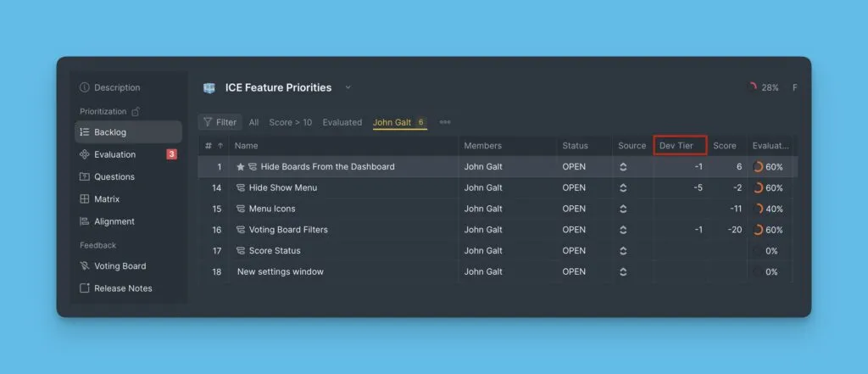Open the Voting Board page
The height and width of the screenshot is (374, 868).
[119, 265]
